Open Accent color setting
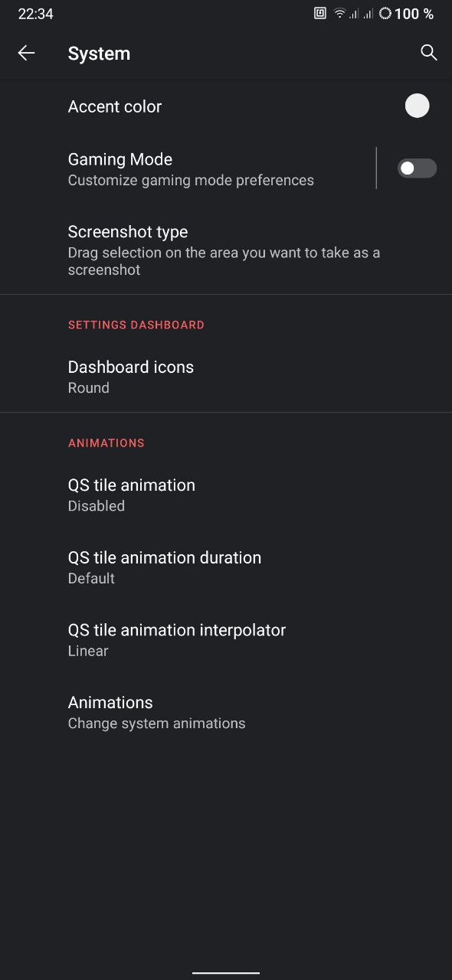The height and width of the screenshot is (980, 452). pyautogui.click(x=226, y=106)
